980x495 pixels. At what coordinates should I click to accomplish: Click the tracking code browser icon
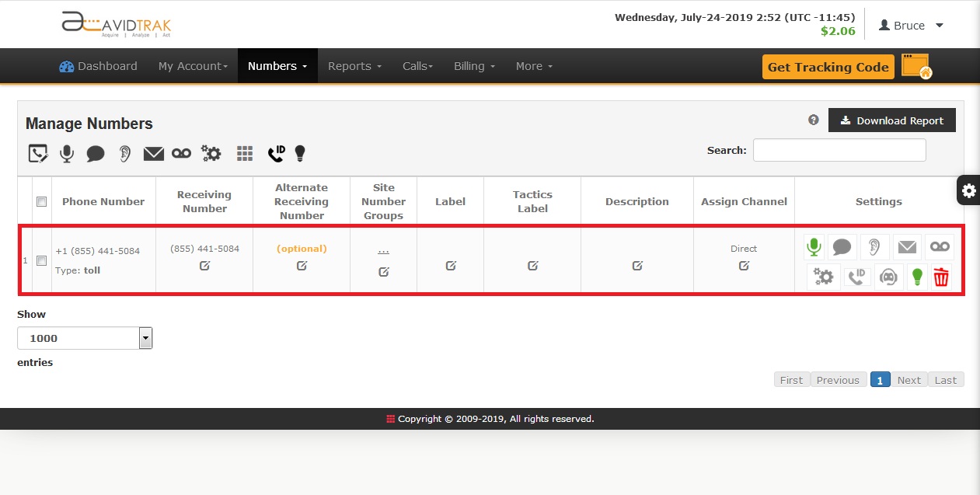pyautogui.click(x=917, y=67)
